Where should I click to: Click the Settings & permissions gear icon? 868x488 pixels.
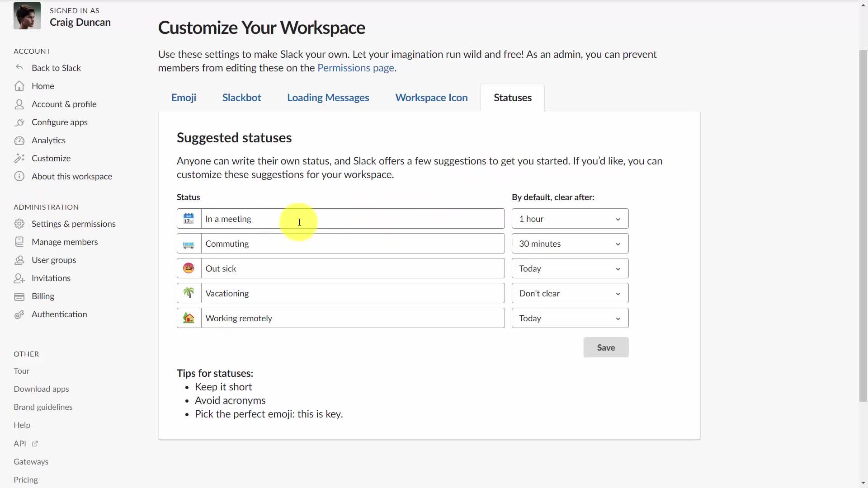click(19, 224)
